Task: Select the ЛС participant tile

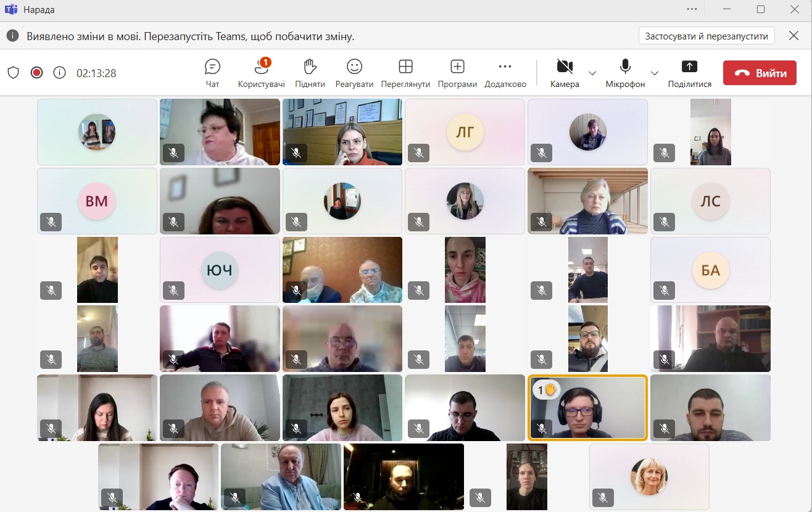Action: click(x=710, y=201)
